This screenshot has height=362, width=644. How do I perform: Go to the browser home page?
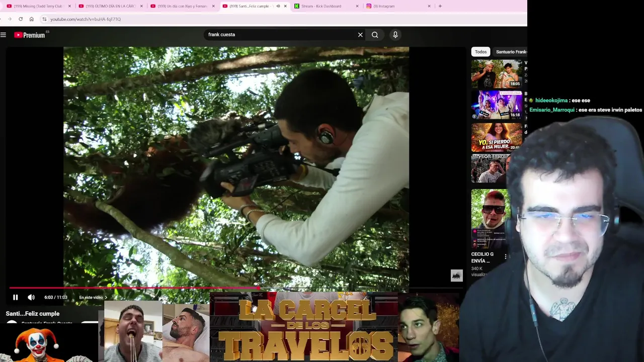coord(31,19)
